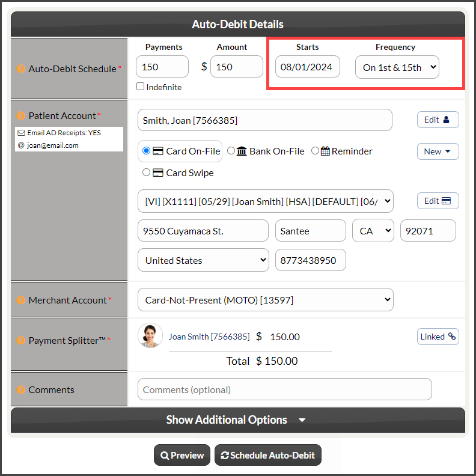The image size is (476, 476).
Task: Click the Payments count field
Action: pos(162,67)
